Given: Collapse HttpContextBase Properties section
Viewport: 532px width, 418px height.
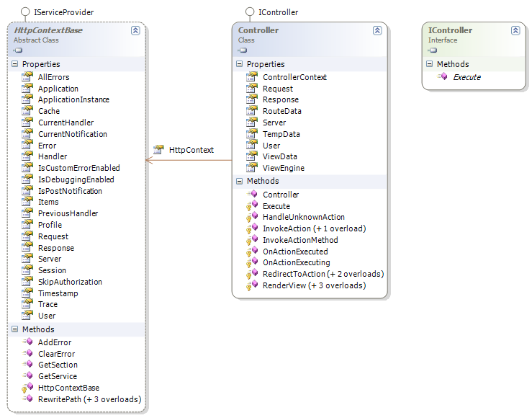Looking at the screenshot, I should 15,64.
